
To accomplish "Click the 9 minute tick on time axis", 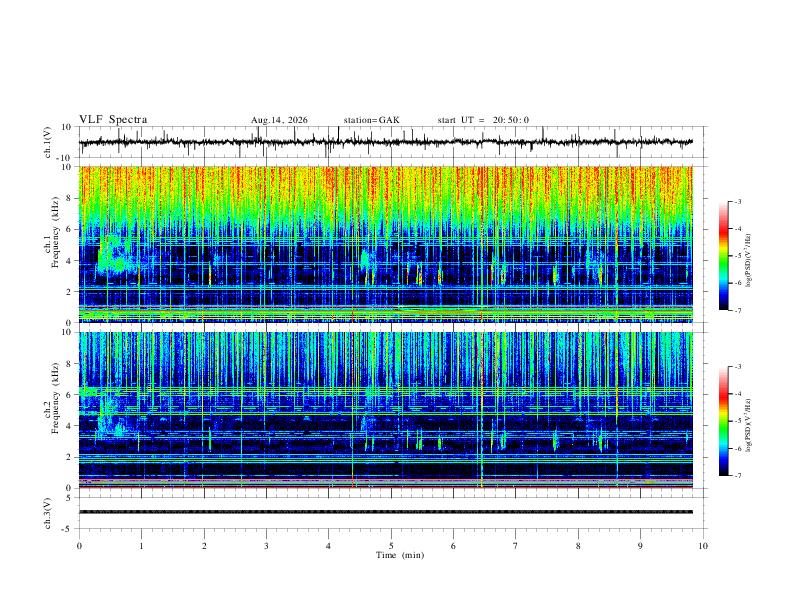I will [640, 546].
